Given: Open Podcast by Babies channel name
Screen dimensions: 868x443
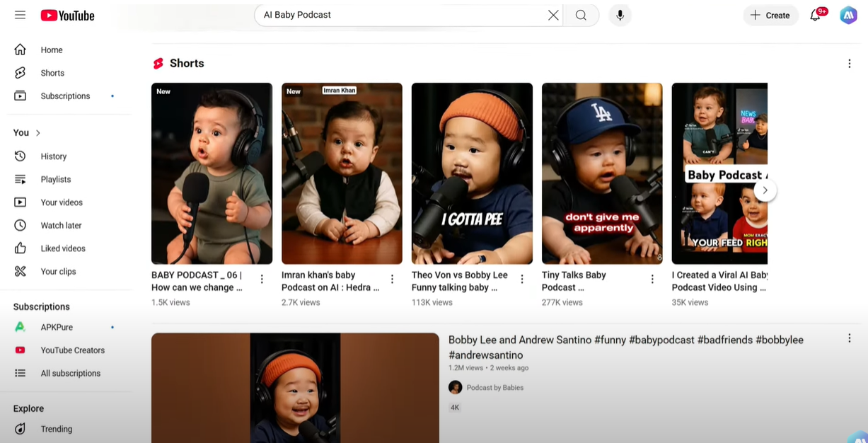Looking at the screenshot, I should pyautogui.click(x=495, y=388).
